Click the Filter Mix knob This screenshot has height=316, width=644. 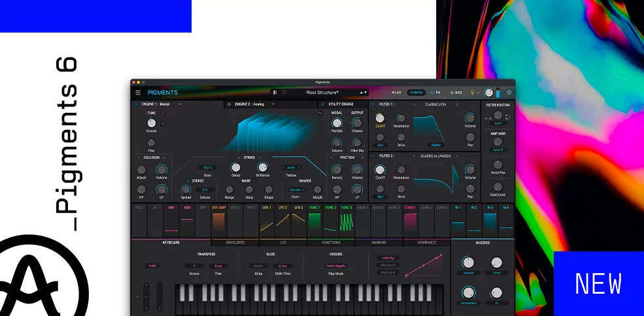click(357, 142)
